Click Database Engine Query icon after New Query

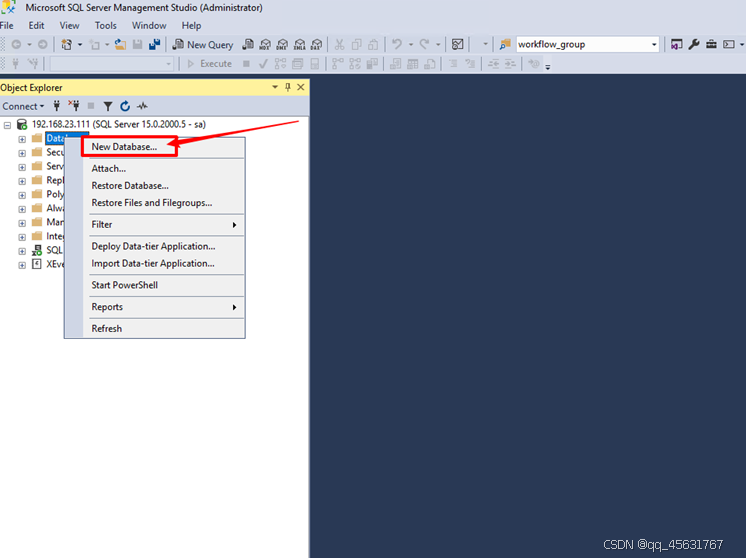[248, 45]
